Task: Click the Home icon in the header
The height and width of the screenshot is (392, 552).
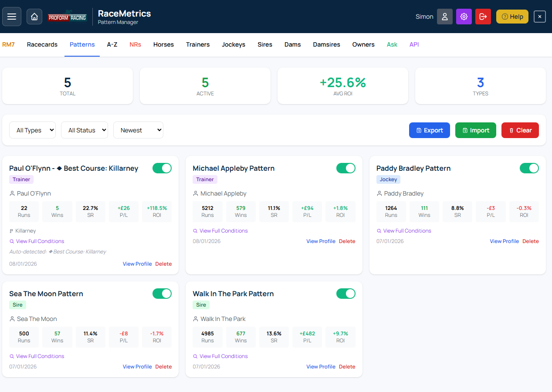Action: 34,16
